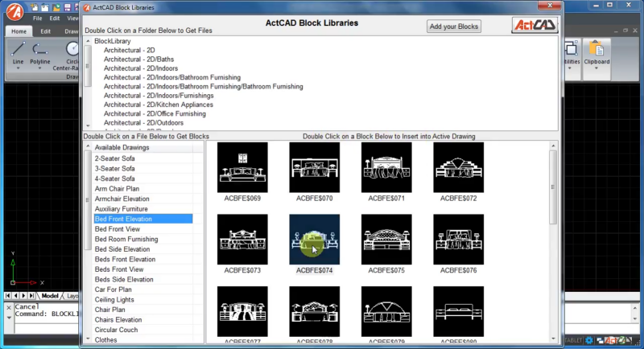Expand the Clipboard panel dropdown arrow
This screenshot has height=349, width=644.
point(597,68)
